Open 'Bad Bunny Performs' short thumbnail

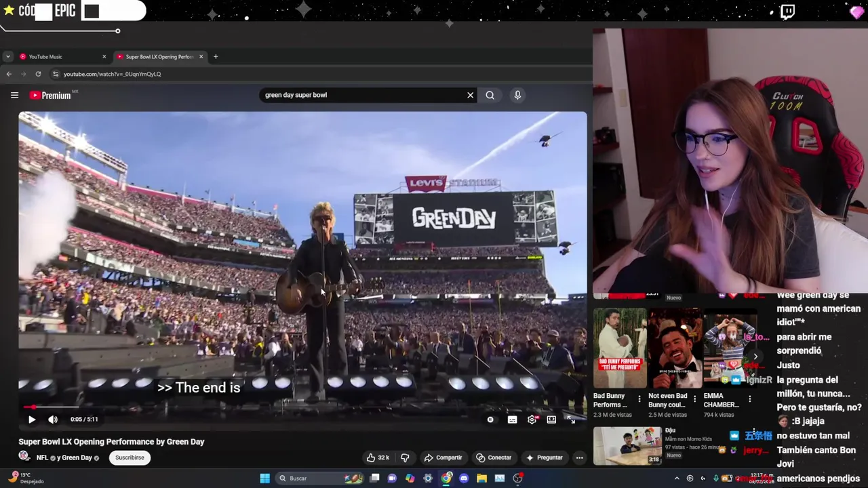click(620, 348)
